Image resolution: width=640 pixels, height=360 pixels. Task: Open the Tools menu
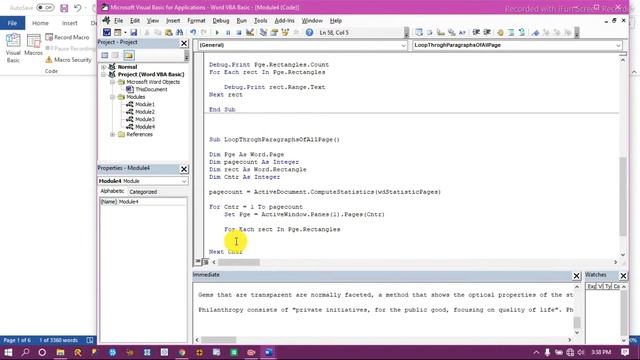pyautogui.click(x=260, y=20)
